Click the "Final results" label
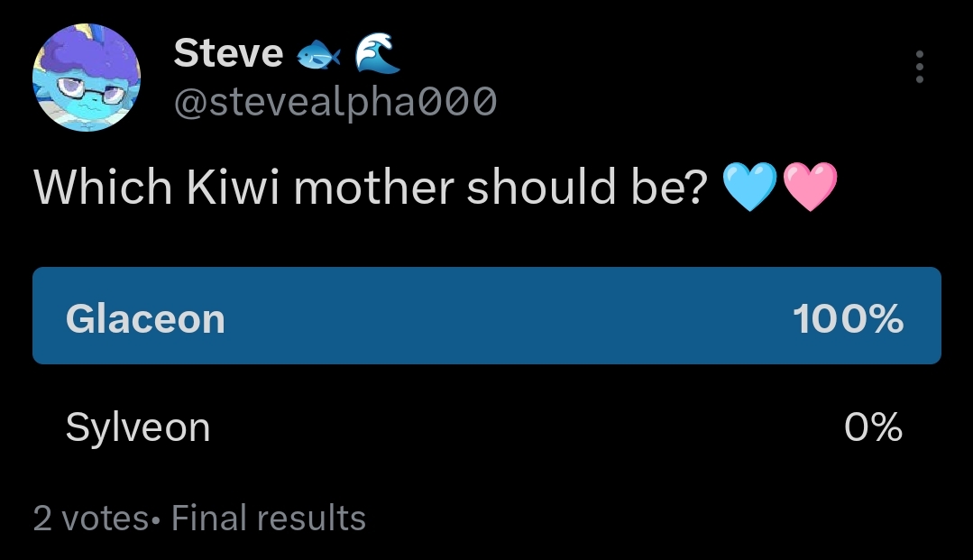Image resolution: width=973 pixels, height=560 pixels. 269,518
